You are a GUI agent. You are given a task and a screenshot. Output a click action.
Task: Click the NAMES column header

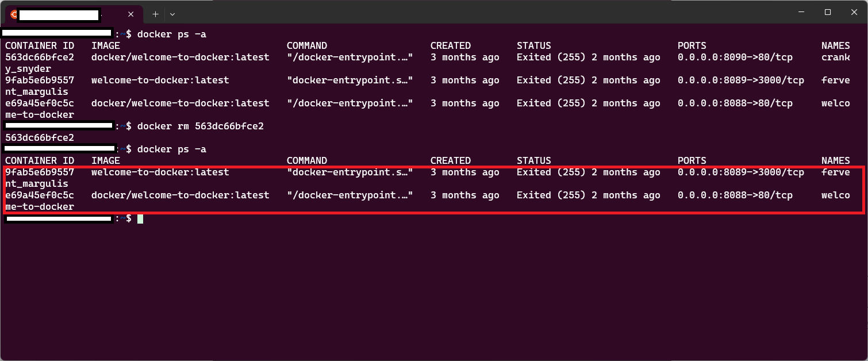835,160
